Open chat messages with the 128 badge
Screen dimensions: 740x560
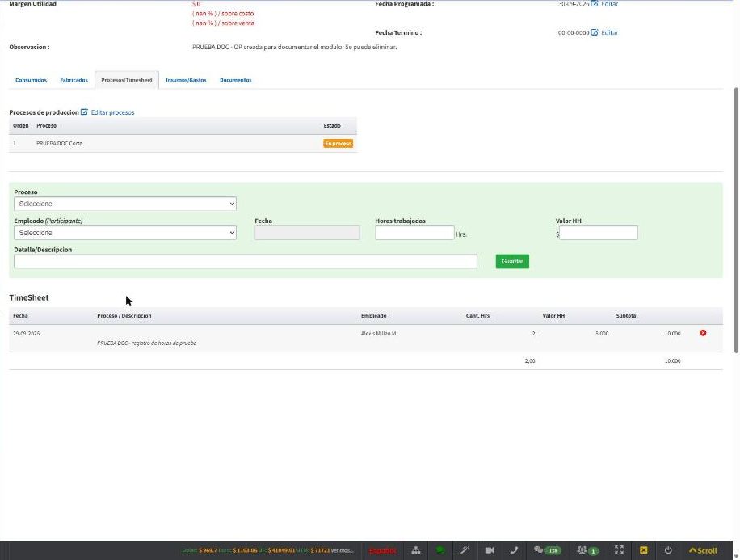(546, 550)
